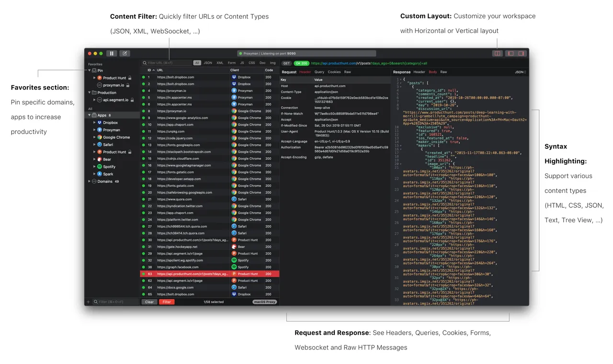Screen dimensions: 613x364
Task: Expand the Domains group
Action: point(90,182)
